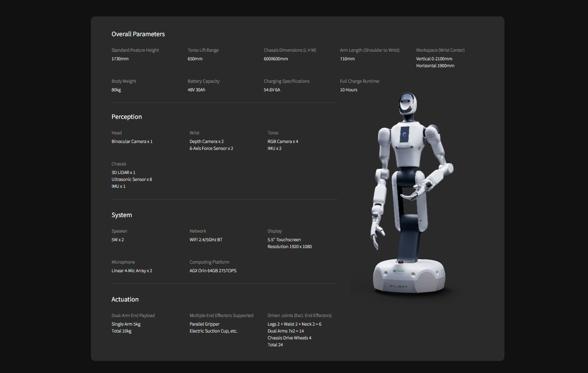Click the GALBOT logo on chassis base

click(398, 286)
